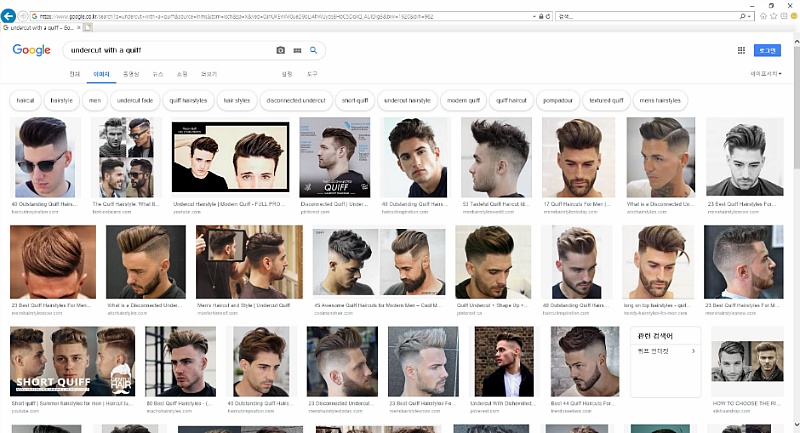The width and height of the screenshot is (800, 433).
Task: Click the refresh icon in address bar
Action: [x=548, y=16]
